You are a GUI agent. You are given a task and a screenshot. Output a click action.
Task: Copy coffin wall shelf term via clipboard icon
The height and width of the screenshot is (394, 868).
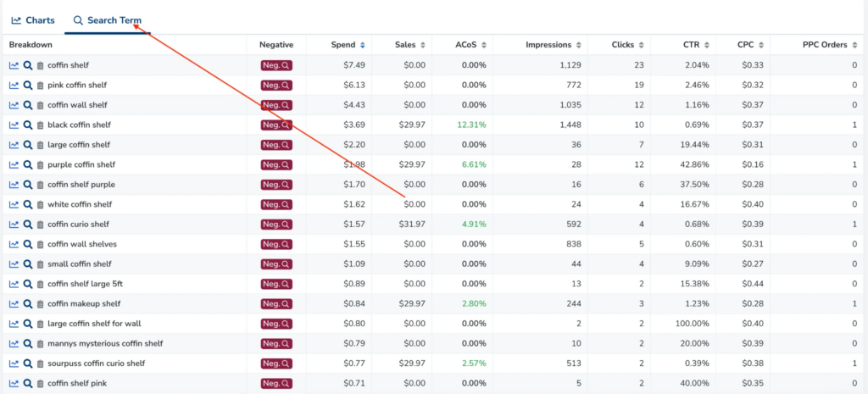(40, 105)
